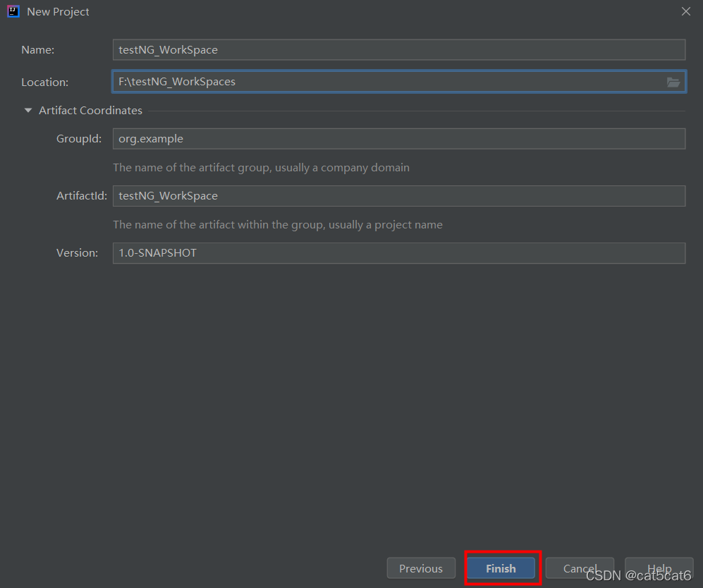Image resolution: width=703 pixels, height=588 pixels.
Task: Select the ArtifactId input field
Action: point(399,196)
